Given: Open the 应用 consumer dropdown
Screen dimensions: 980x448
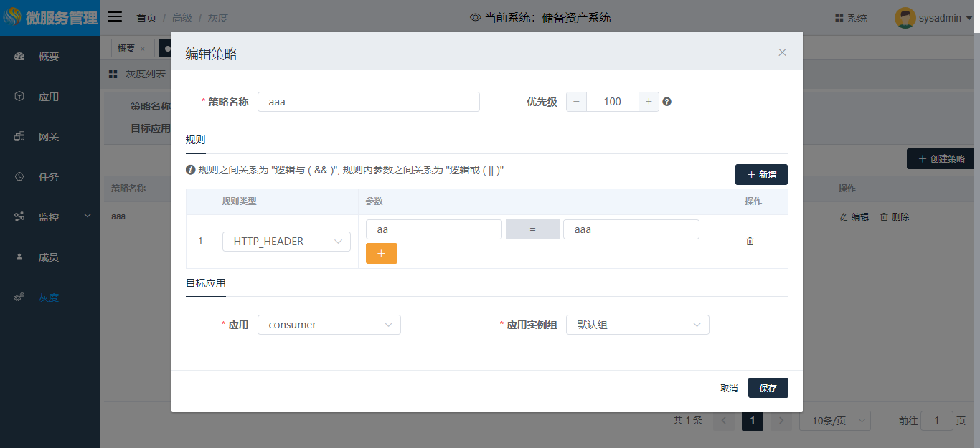Looking at the screenshot, I should click(329, 325).
